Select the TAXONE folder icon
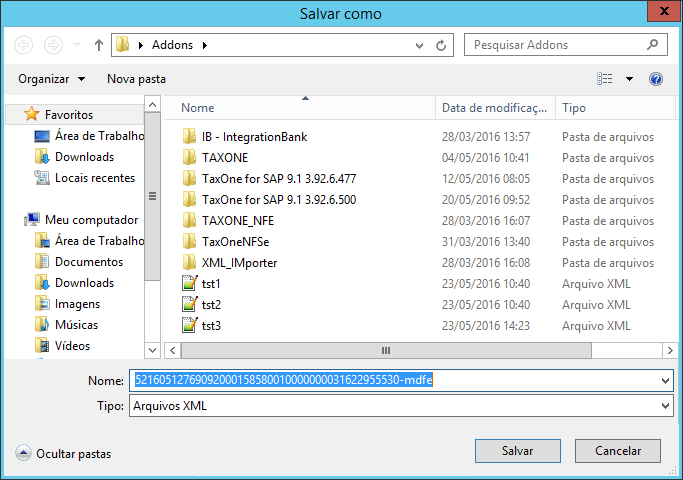 tap(189, 157)
